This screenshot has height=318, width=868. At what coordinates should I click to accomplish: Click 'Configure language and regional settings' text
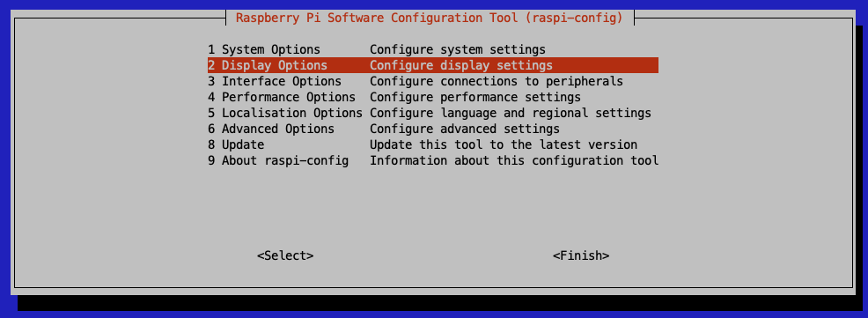[x=511, y=113]
